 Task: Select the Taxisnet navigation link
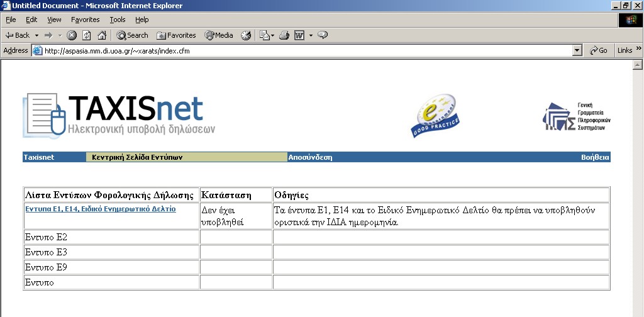(39, 157)
